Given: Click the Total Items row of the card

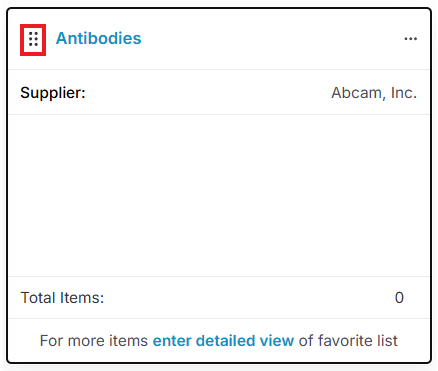Looking at the screenshot, I should 219,297.
